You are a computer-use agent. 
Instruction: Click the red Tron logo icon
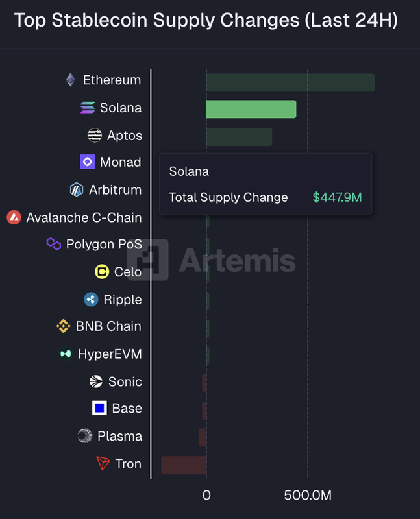[x=103, y=464]
